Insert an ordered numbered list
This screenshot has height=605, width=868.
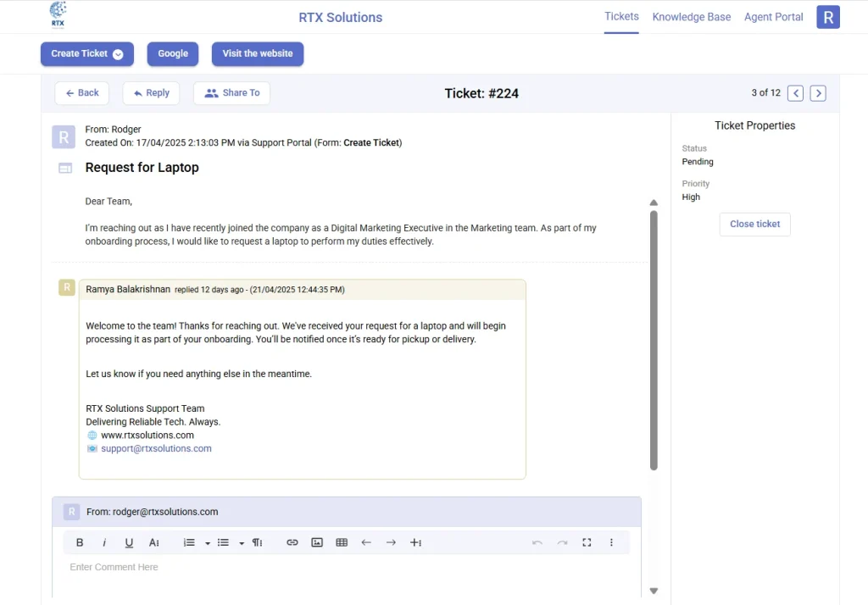[189, 542]
